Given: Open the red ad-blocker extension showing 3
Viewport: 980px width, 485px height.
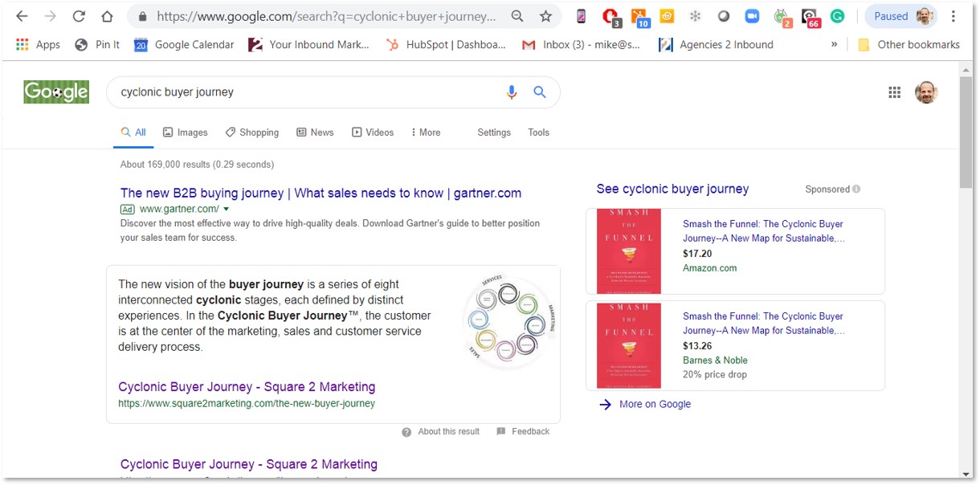Looking at the screenshot, I should coord(610,17).
